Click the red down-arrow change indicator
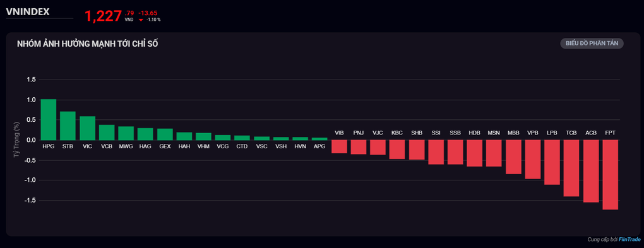Image resolution: width=644 pixels, height=248 pixels. coord(141,20)
